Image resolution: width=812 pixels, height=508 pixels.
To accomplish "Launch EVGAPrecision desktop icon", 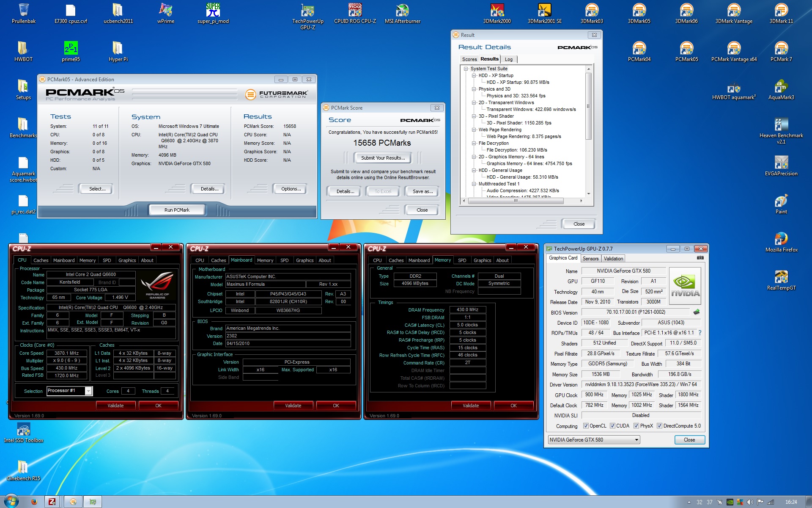I will (x=781, y=165).
